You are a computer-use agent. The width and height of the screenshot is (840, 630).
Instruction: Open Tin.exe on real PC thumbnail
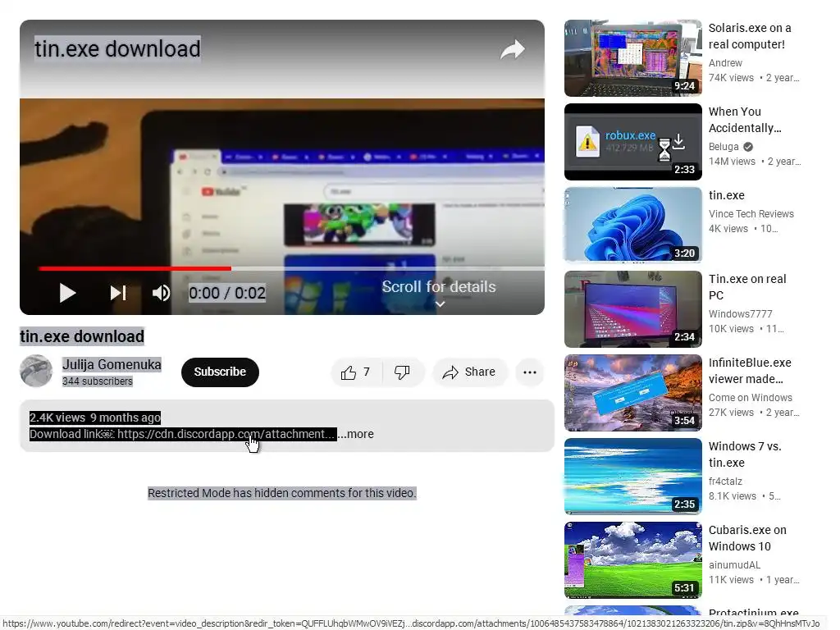point(632,309)
